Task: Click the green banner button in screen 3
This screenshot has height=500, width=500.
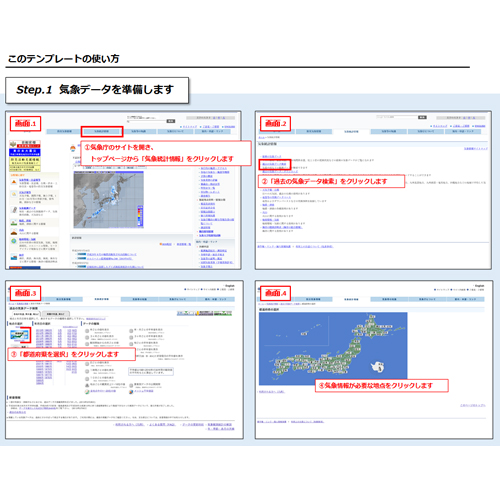Action: [223, 313]
